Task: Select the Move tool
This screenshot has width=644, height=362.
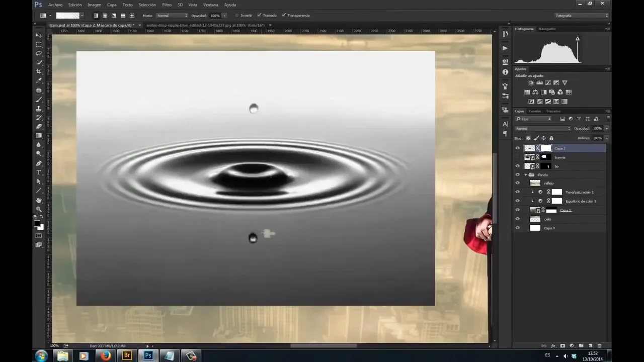Action: 39,36
